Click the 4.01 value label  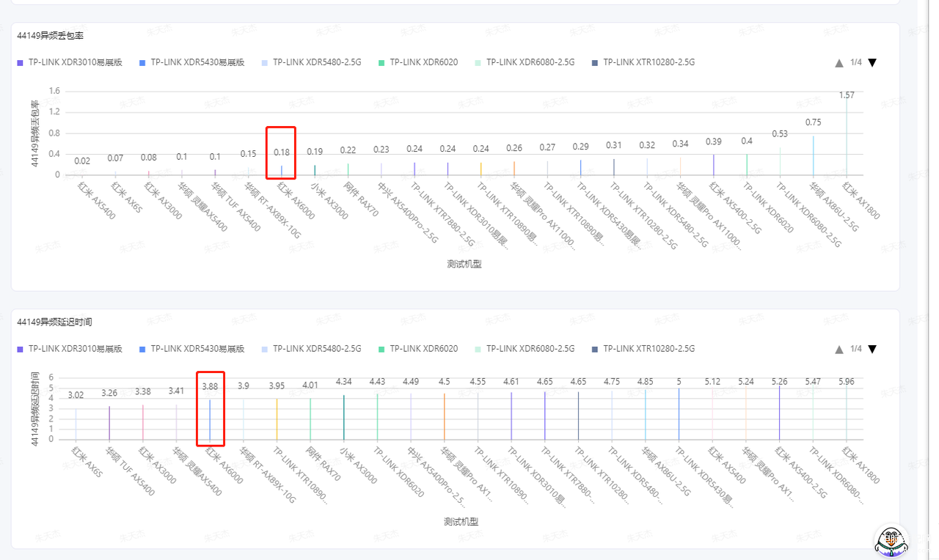point(310,386)
